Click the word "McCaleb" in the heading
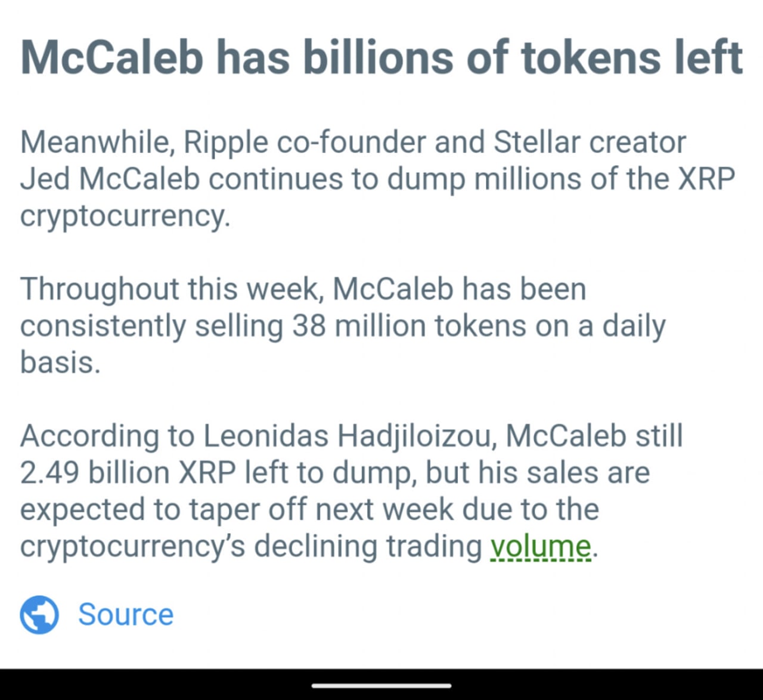 point(112,58)
